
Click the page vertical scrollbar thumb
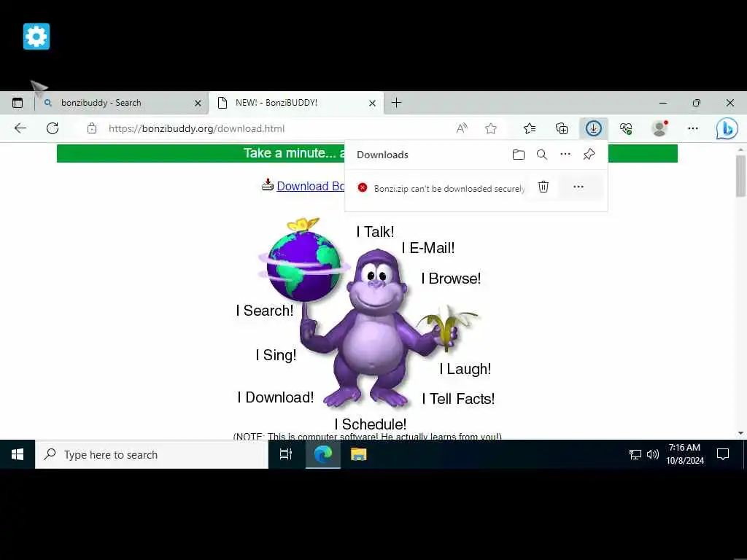741,176
